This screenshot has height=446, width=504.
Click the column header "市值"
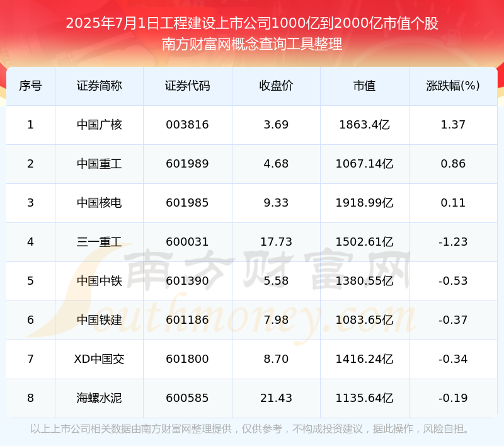click(365, 86)
